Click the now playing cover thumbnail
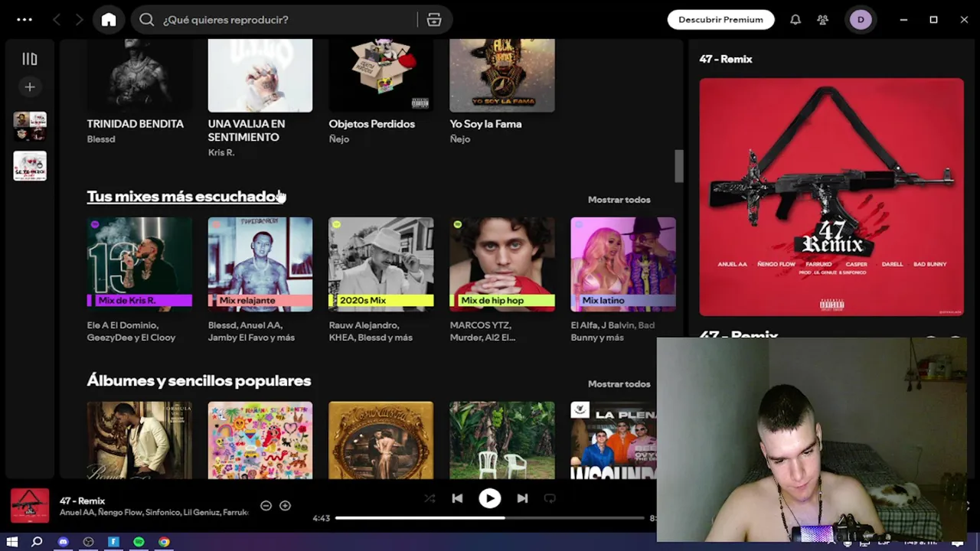980x551 pixels. click(x=30, y=506)
